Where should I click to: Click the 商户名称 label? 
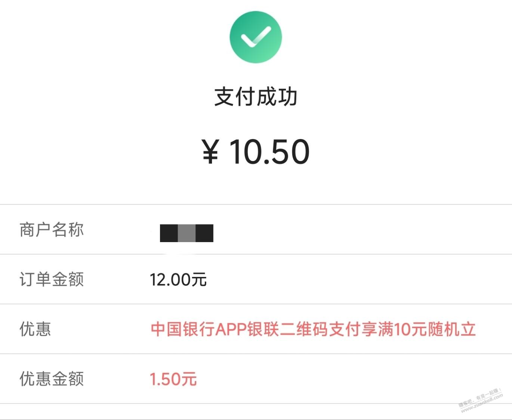tap(52, 229)
